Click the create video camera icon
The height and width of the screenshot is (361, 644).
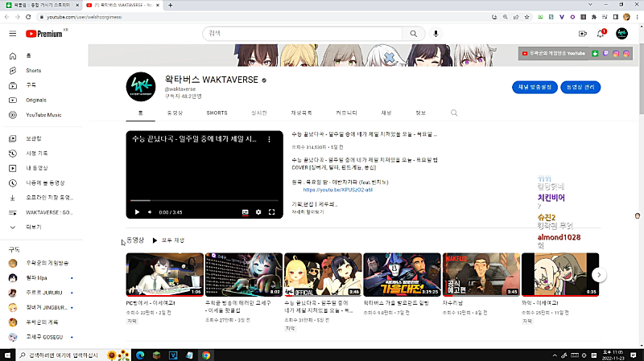click(582, 33)
